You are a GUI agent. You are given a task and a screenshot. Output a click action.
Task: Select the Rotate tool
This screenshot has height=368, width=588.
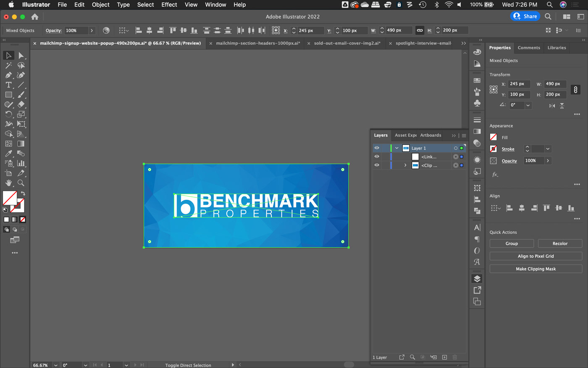8,114
